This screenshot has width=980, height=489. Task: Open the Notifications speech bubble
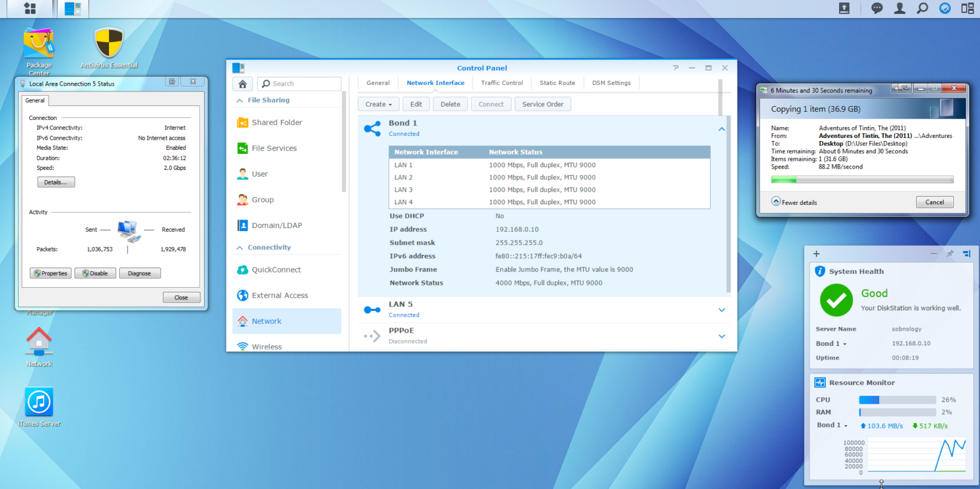tap(877, 8)
